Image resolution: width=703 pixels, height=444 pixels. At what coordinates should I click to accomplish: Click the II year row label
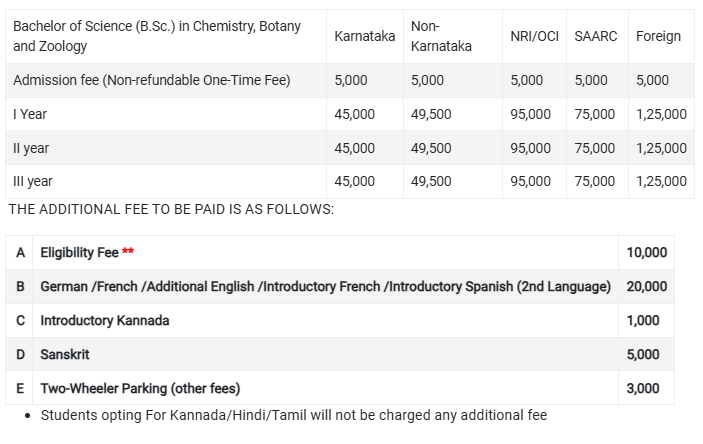[31, 148]
